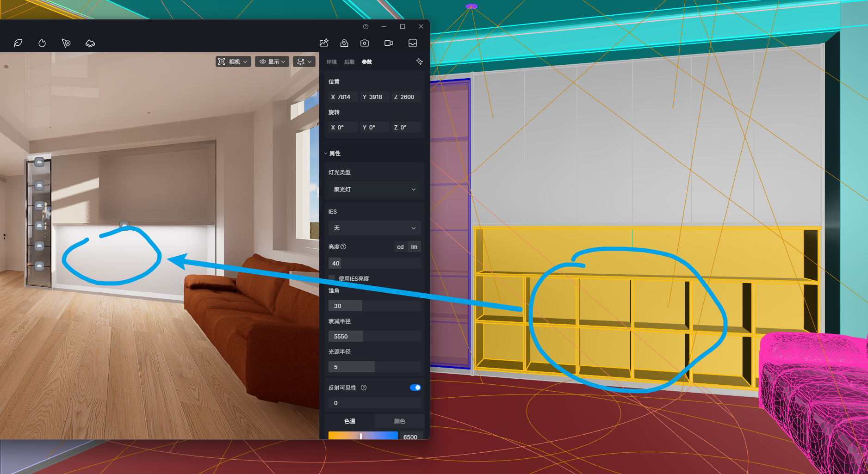Select the 颜色 color mode button

coord(399,421)
